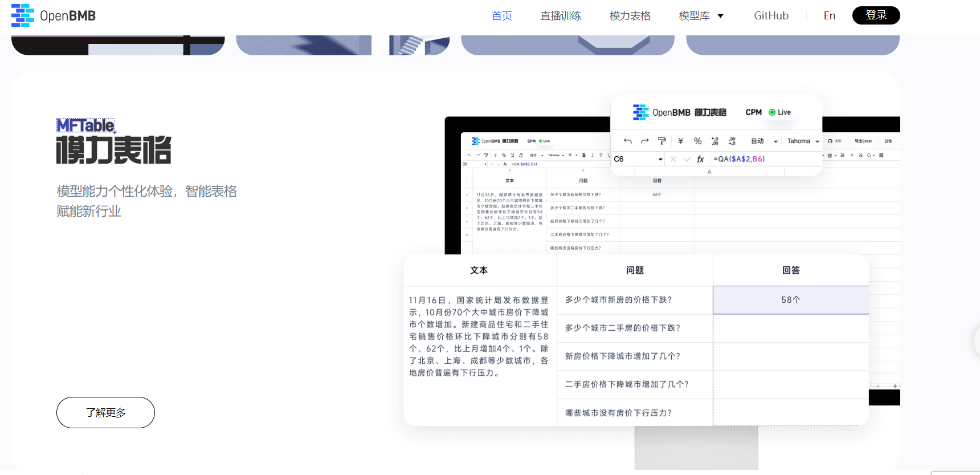The image size is (980, 475).
Task: Go to 直播训练 page
Action: pos(561,16)
